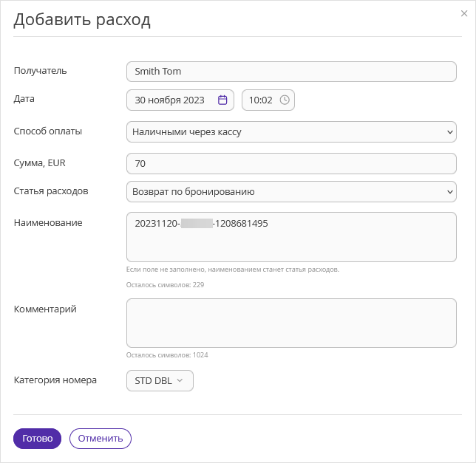The image size is (476, 463).
Task: Click the Отменить button
Action: (101, 439)
